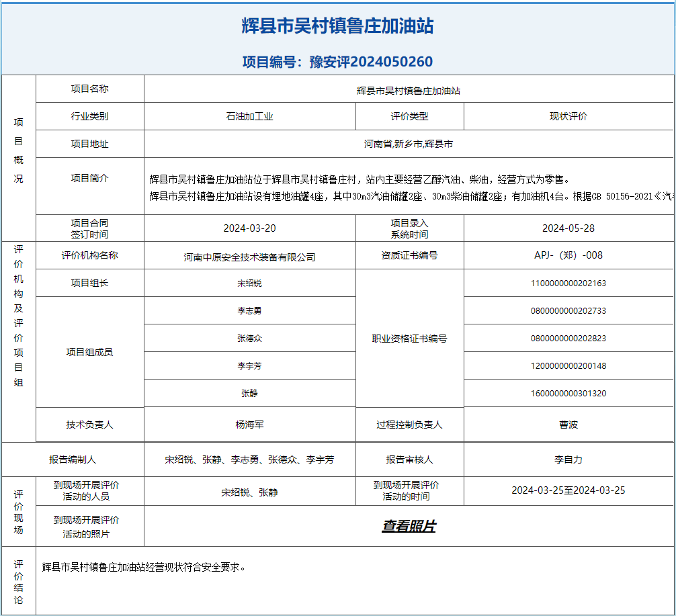Click the project number 豫安评2024050260
676x616 pixels.
click(371, 62)
